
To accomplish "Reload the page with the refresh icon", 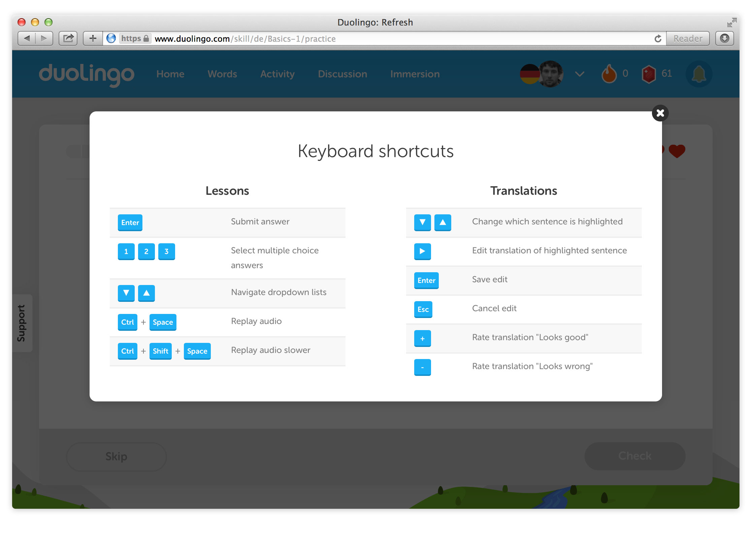I will click(x=658, y=38).
